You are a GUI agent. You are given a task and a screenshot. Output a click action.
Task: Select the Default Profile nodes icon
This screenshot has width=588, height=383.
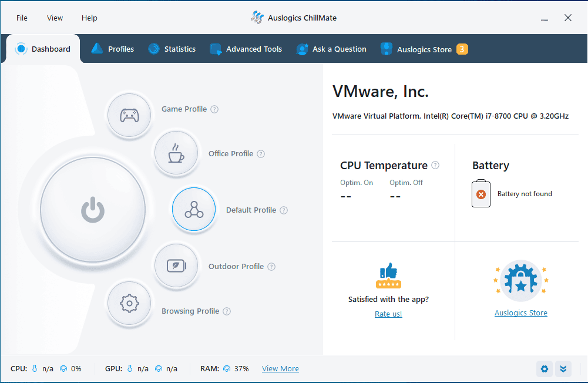(x=194, y=209)
